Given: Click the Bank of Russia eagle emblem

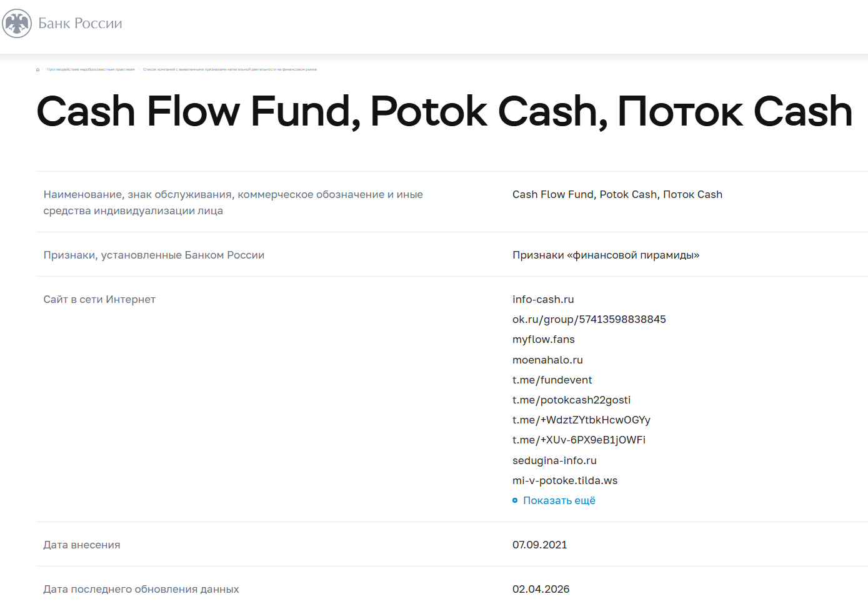Looking at the screenshot, I should 17,24.
